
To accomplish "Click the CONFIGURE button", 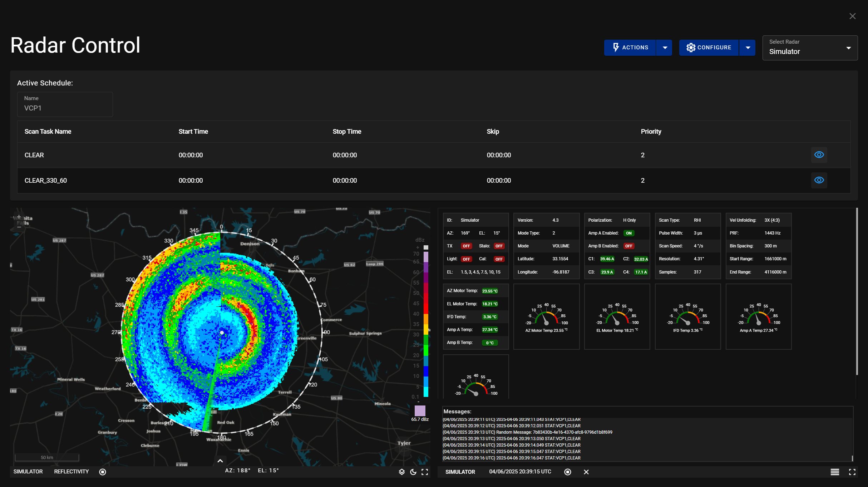I will click(x=709, y=48).
